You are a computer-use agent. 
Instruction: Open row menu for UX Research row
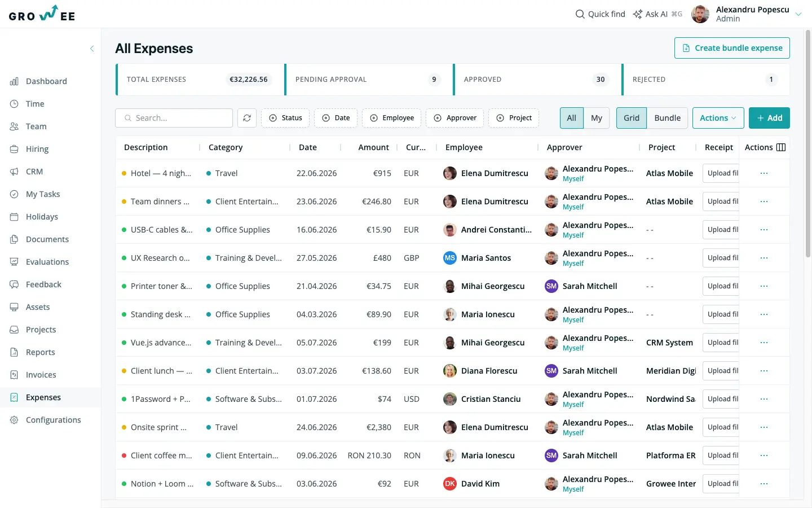[x=764, y=258]
